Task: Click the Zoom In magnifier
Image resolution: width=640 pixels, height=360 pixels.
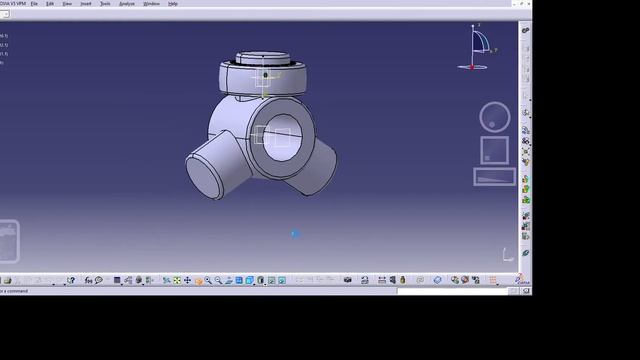Action: [208, 280]
